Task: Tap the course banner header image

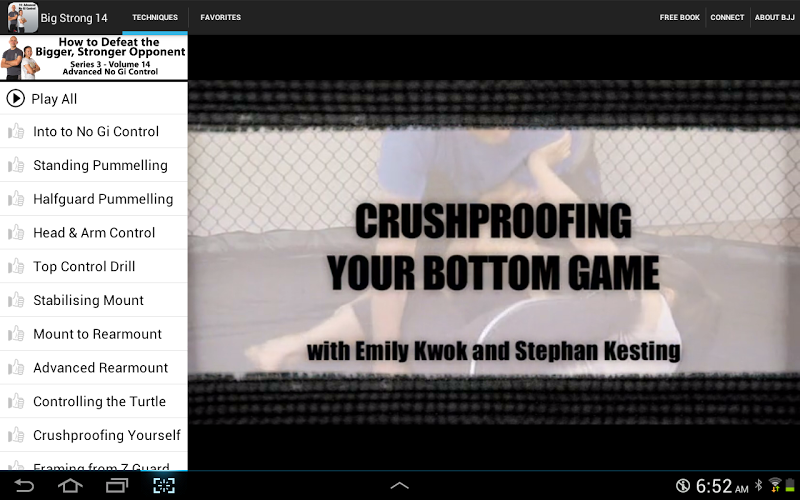Action: pyautogui.click(x=94, y=58)
